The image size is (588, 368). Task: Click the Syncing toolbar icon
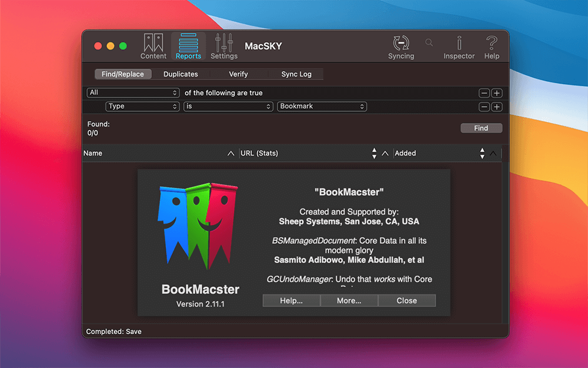point(401,47)
